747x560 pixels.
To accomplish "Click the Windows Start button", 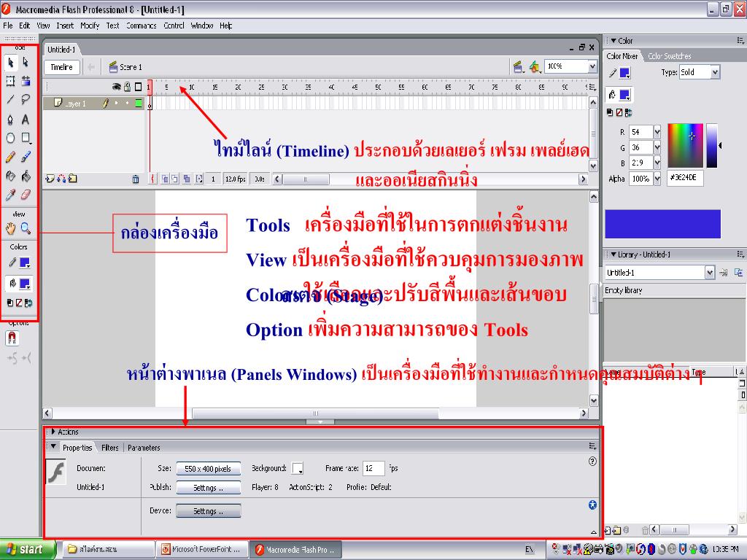I will (x=27, y=549).
